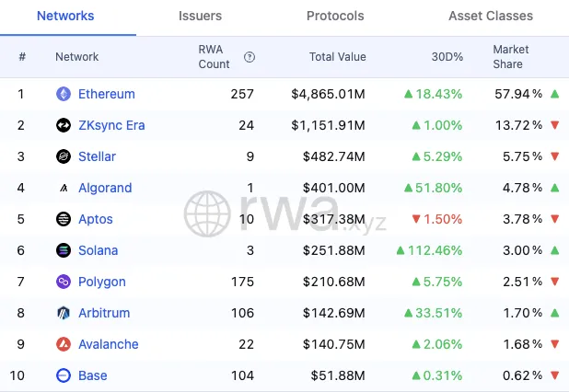This screenshot has height=392, width=569.
Task: Click the ZKsync Era logo icon
Action: pyautogui.click(x=64, y=125)
